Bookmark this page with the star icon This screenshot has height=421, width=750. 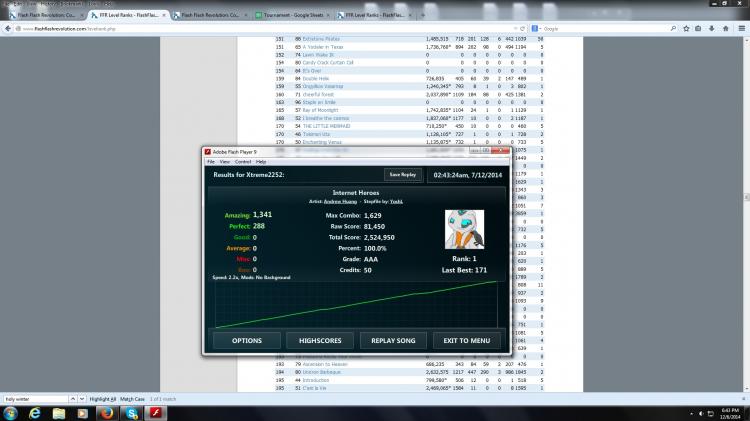click(686, 29)
